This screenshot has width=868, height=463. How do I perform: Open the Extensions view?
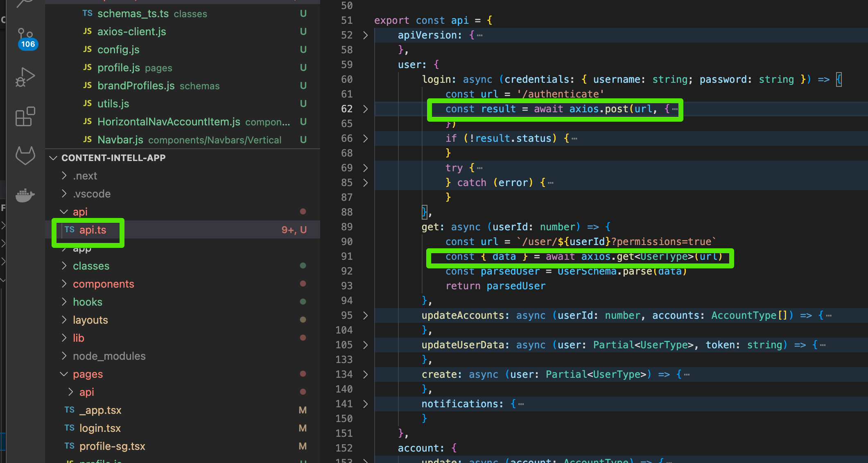(x=25, y=117)
